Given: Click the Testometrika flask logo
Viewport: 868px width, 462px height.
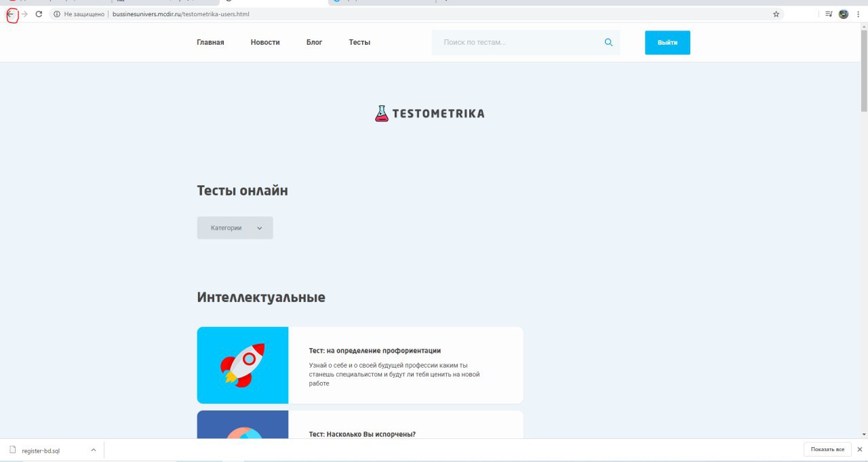Looking at the screenshot, I should click(382, 113).
